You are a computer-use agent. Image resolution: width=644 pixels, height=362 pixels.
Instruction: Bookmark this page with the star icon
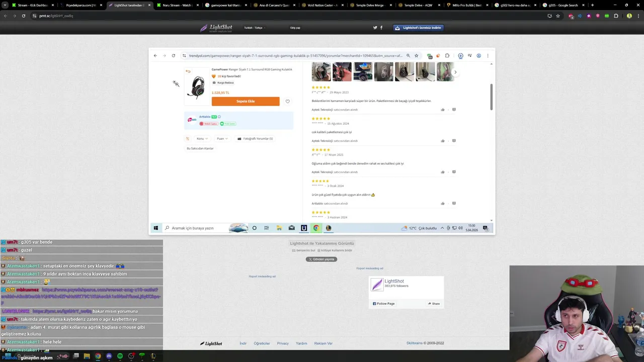pos(558,16)
